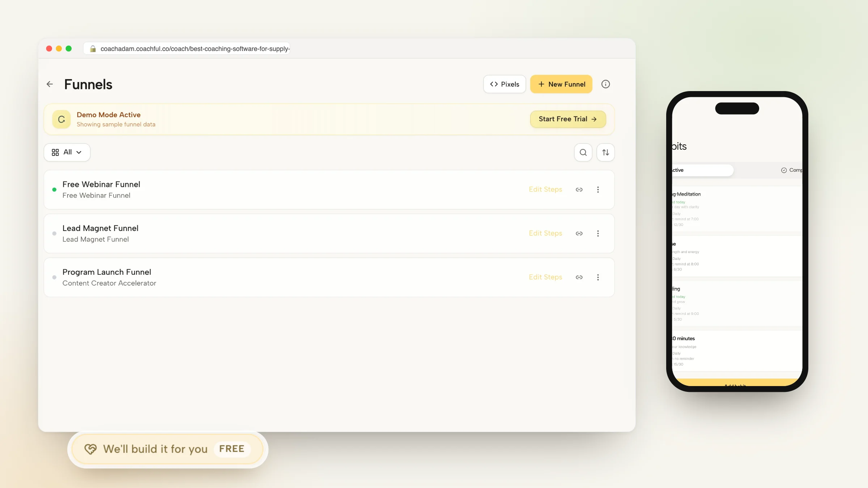868x488 pixels.
Task: Edit Steps of Program Launch Funnel
Action: coord(545,277)
